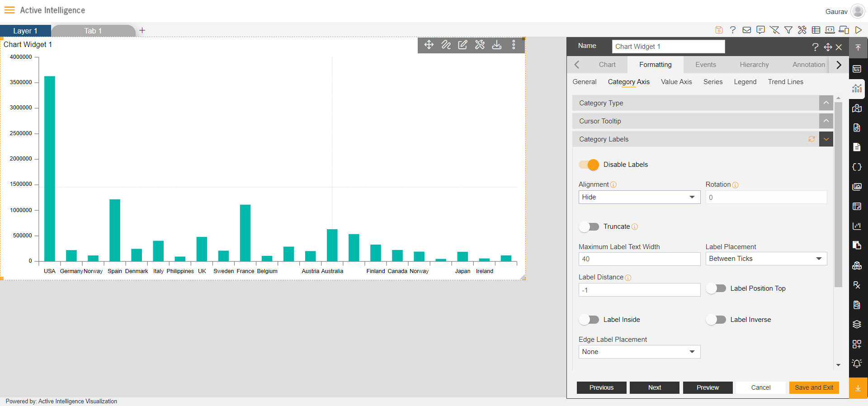Click the alert bell sidebar icon
Image resolution: width=868 pixels, height=406 pixels.
[857, 364]
